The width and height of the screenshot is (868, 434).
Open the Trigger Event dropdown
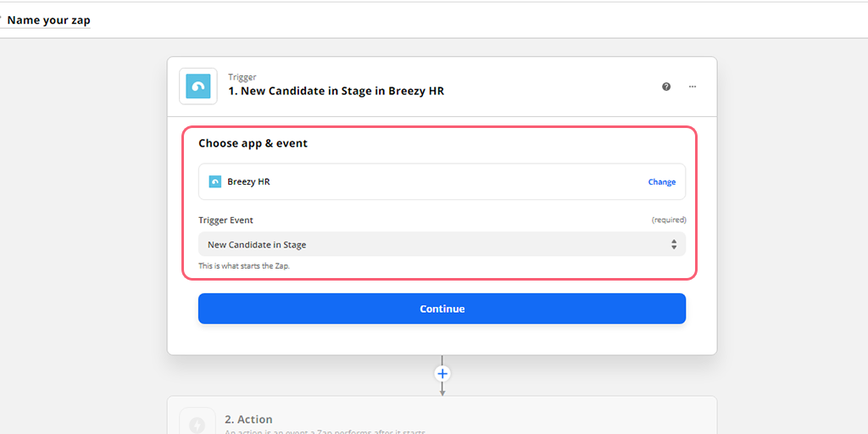pyautogui.click(x=442, y=244)
